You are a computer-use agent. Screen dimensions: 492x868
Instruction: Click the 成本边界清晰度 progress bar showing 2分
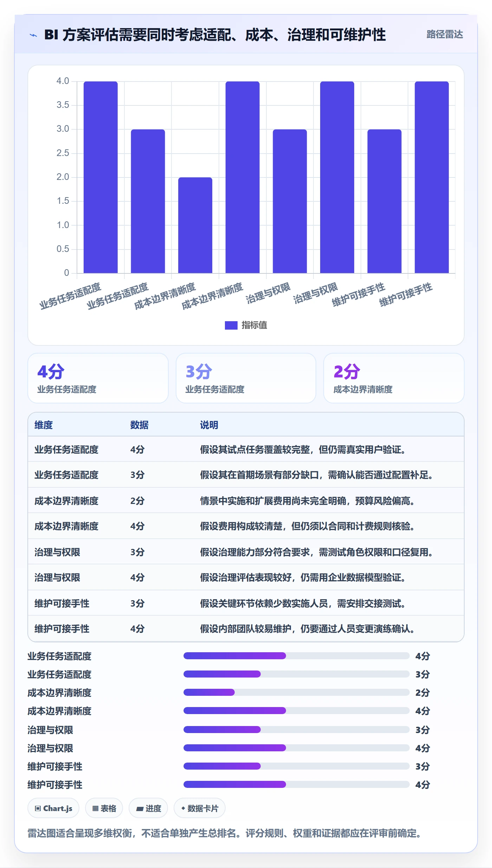click(296, 692)
